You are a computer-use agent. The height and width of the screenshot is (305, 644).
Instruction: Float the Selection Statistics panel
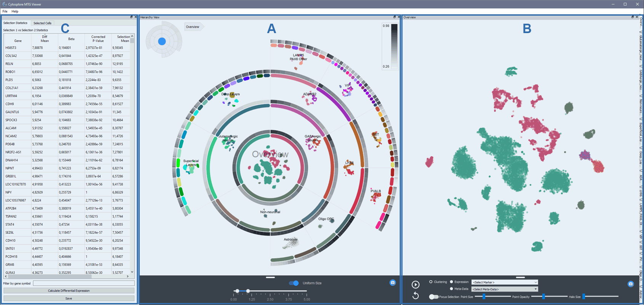pos(131,17)
